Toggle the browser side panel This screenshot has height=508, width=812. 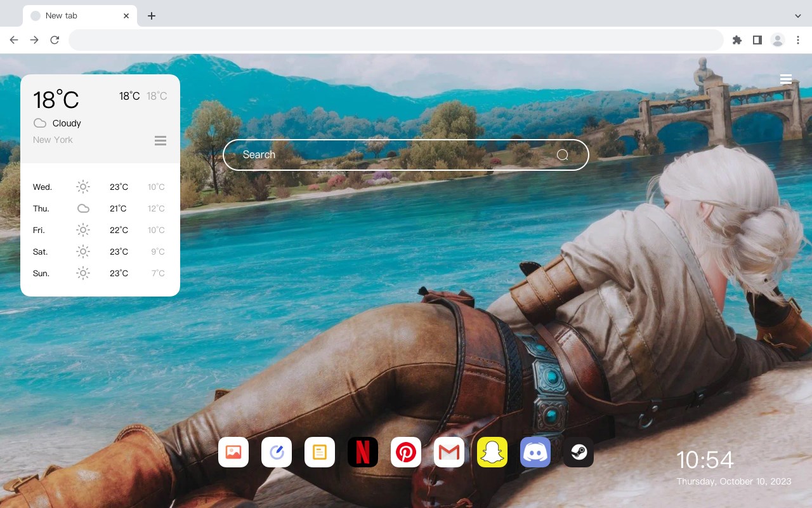(757, 40)
